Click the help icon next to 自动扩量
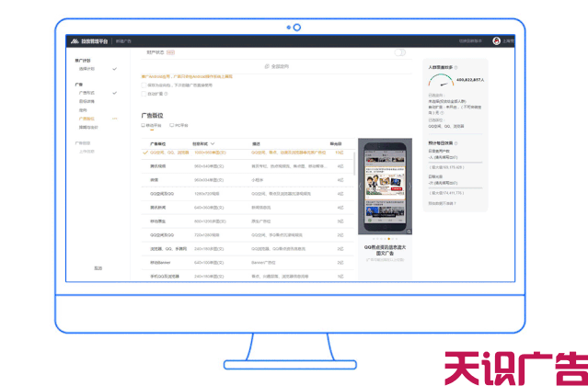This screenshot has width=588, height=386. [166, 94]
